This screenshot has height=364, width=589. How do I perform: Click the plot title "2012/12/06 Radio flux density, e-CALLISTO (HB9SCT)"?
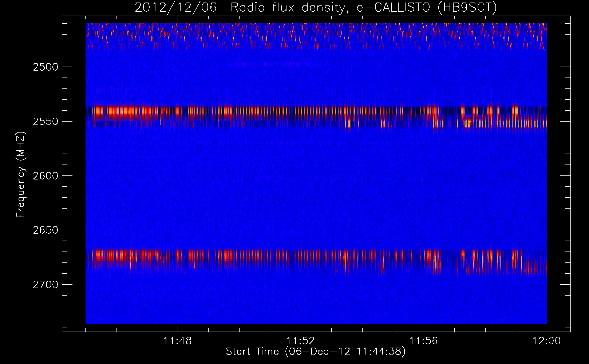[316, 7]
